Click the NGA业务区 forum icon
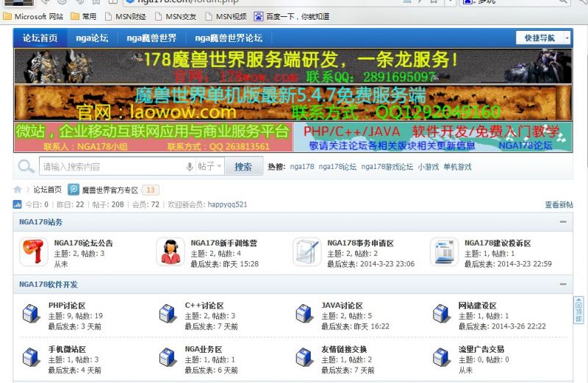The width and height of the screenshot is (588, 383). 168,357
